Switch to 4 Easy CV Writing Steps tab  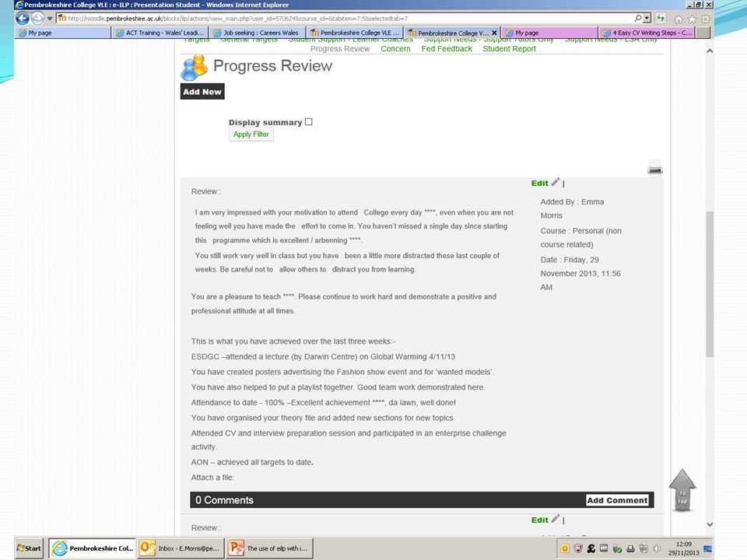[x=647, y=33]
